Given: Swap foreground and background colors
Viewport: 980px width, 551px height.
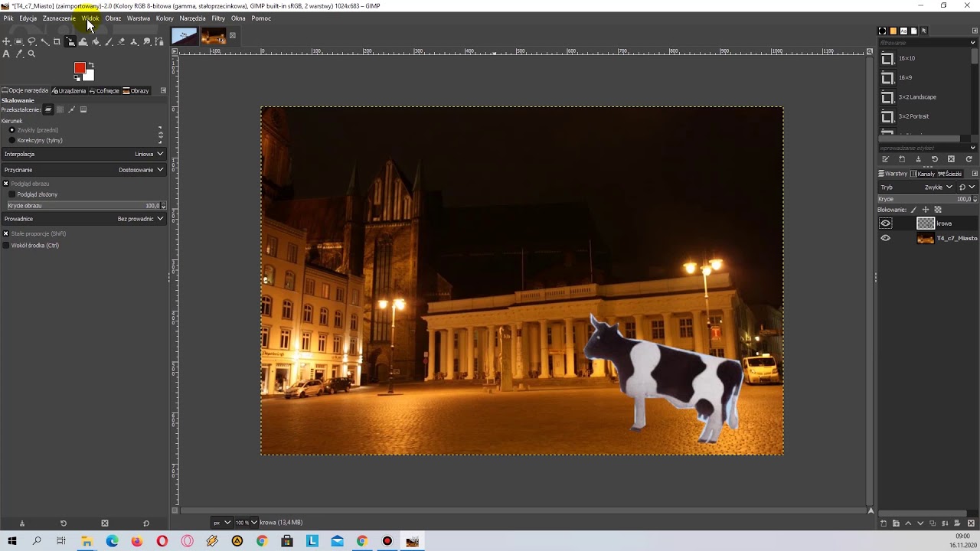Looking at the screenshot, I should click(91, 64).
